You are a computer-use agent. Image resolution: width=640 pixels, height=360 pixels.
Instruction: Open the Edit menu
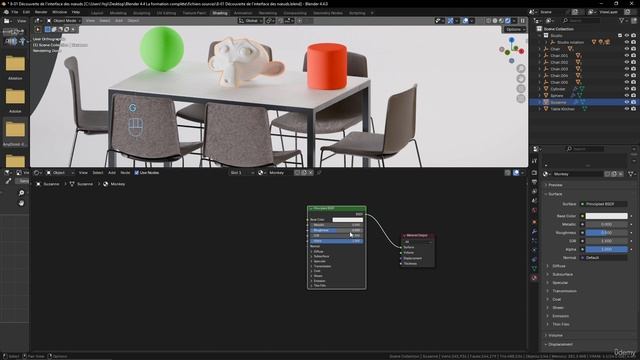tap(26, 12)
